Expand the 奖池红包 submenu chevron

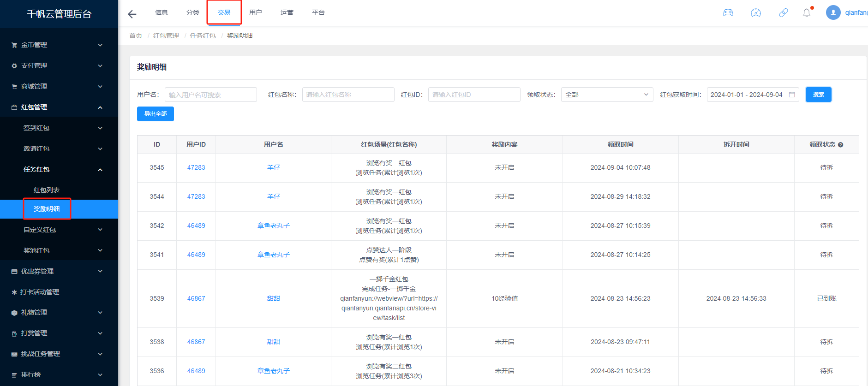100,250
